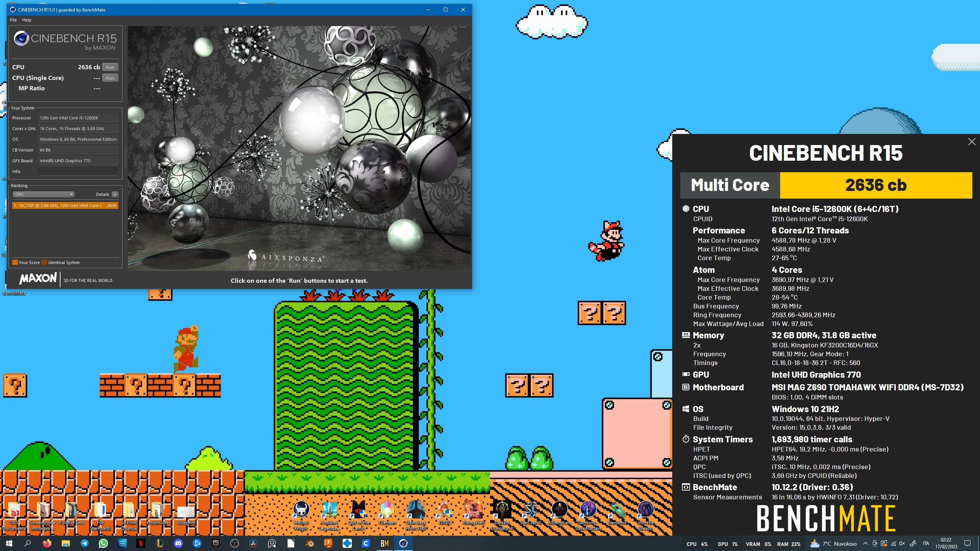This screenshot has width=980, height=551.
Task: Close the BenchMate results overlay
Action: pyautogui.click(x=972, y=142)
